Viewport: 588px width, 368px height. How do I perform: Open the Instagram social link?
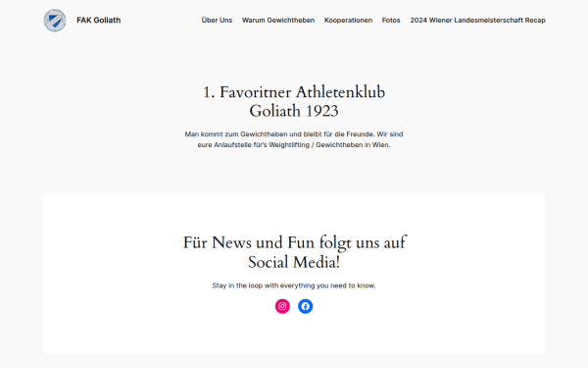282,306
